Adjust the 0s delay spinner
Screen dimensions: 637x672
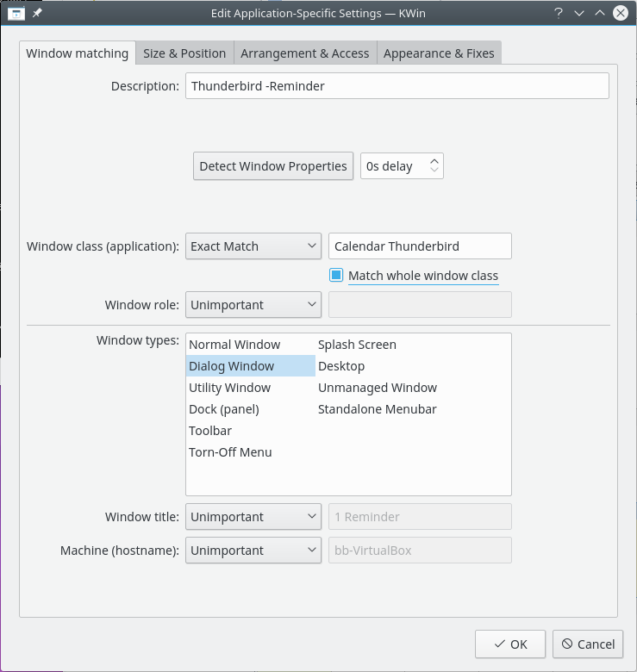pos(435,166)
